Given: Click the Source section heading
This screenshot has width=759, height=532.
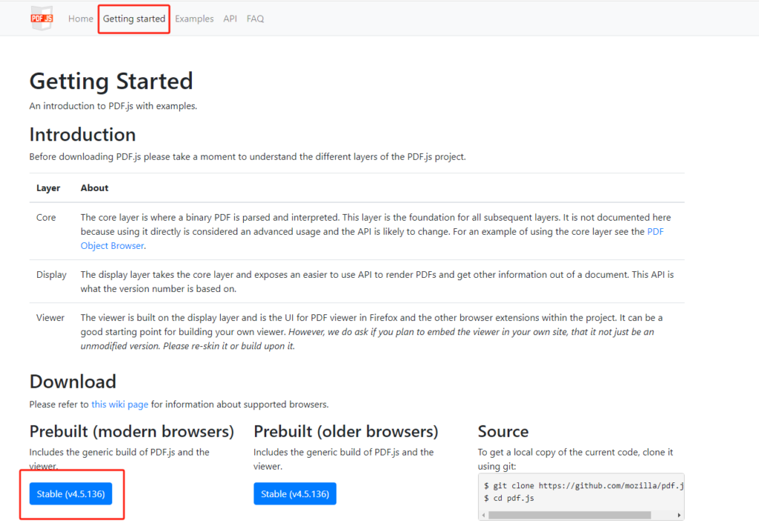Looking at the screenshot, I should click(503, 431).
